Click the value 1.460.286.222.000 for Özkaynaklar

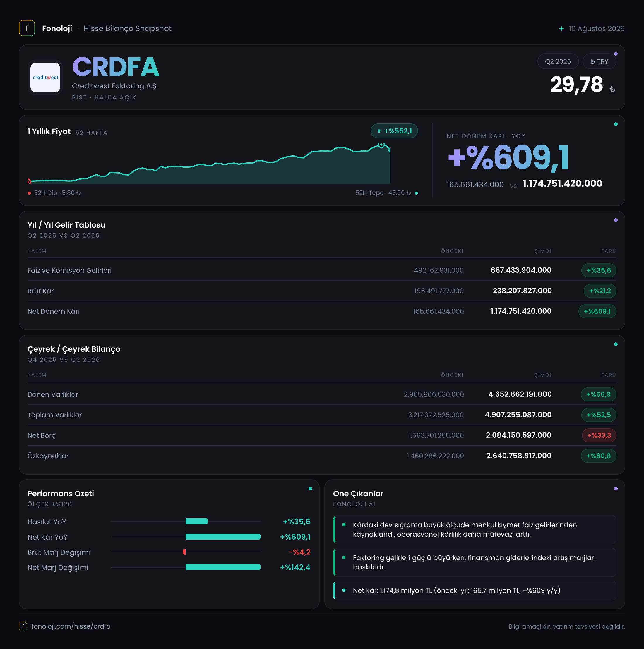(x=435, y=456)
